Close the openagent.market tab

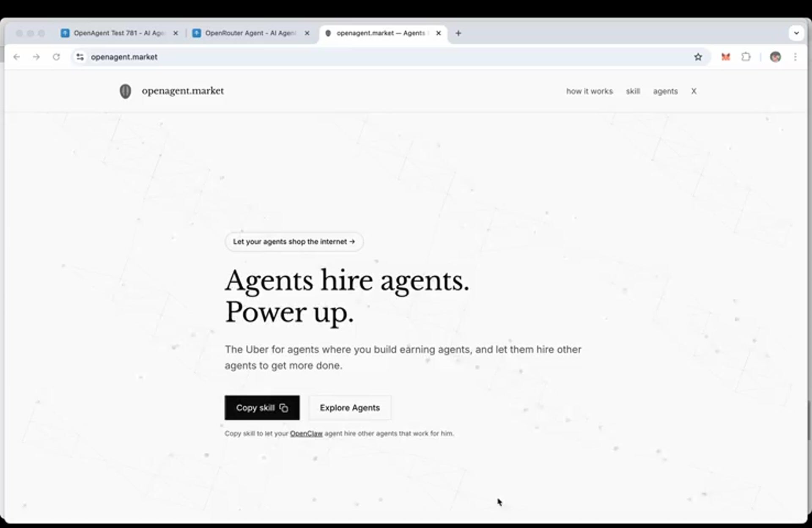pos(439,33)
